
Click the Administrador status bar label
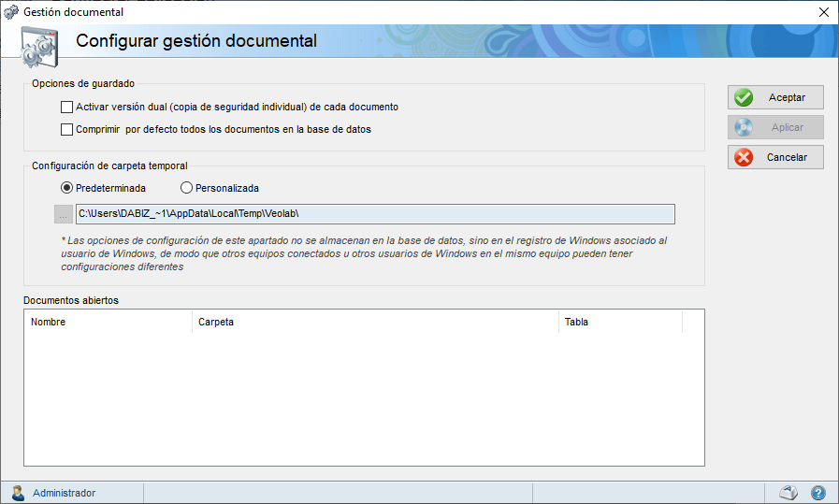point(65,493)
